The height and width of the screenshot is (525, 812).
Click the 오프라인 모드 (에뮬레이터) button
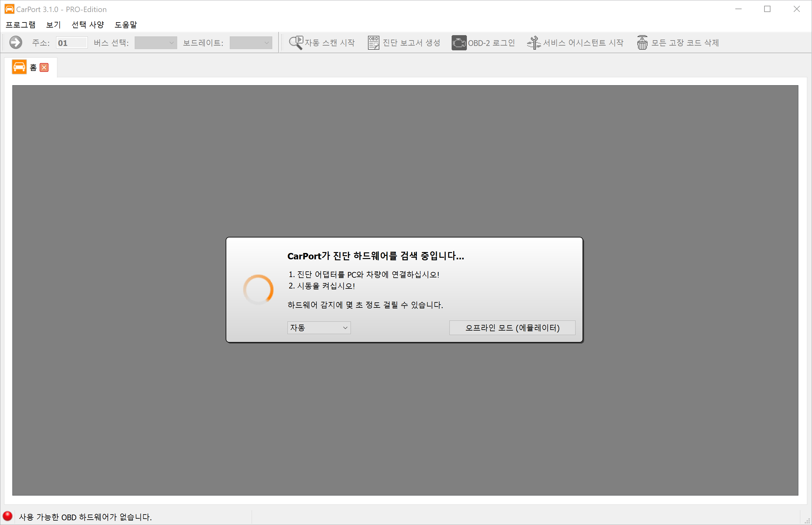point(512,328)
